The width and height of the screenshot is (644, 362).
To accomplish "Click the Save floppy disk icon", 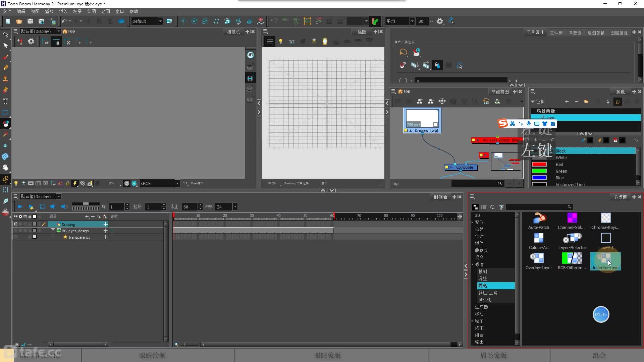I will (x=30, y=21).
